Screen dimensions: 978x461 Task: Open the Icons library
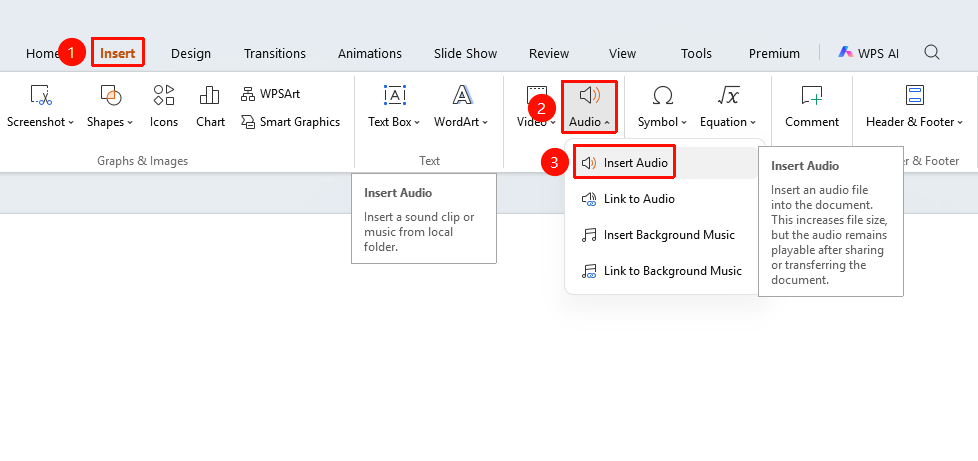[x=163, y=106]
